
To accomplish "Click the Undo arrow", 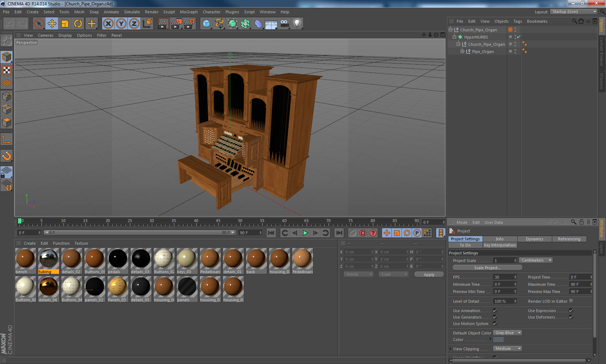I will (x=9, y=24).
